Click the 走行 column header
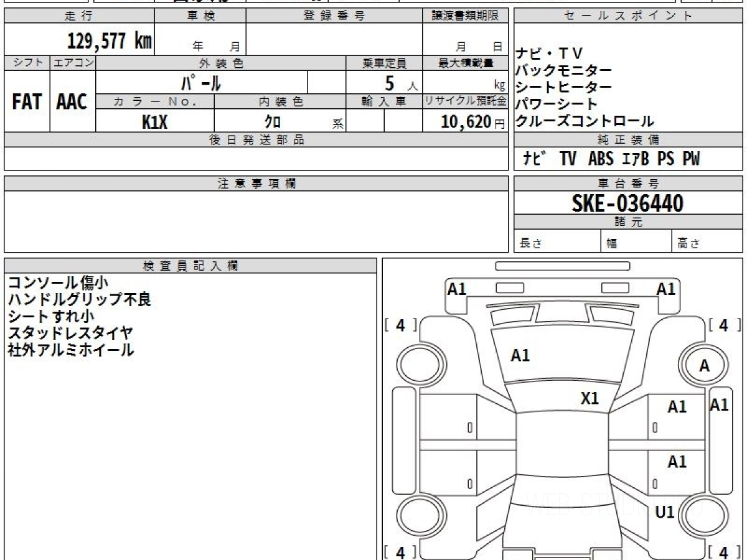 pyautogui.click(x=79, y=16)
